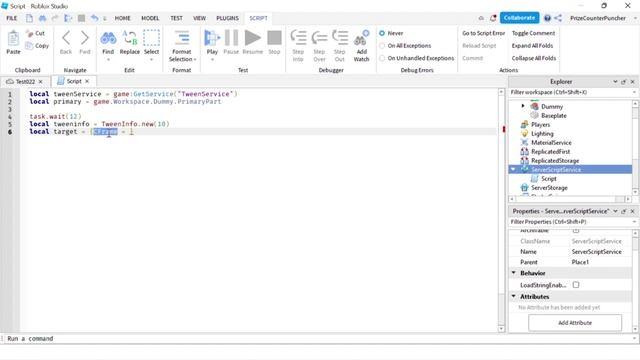Open the Find binoculars tool
Image resolution: width=640 pixels, height=360 pixels.
(108, 38)
